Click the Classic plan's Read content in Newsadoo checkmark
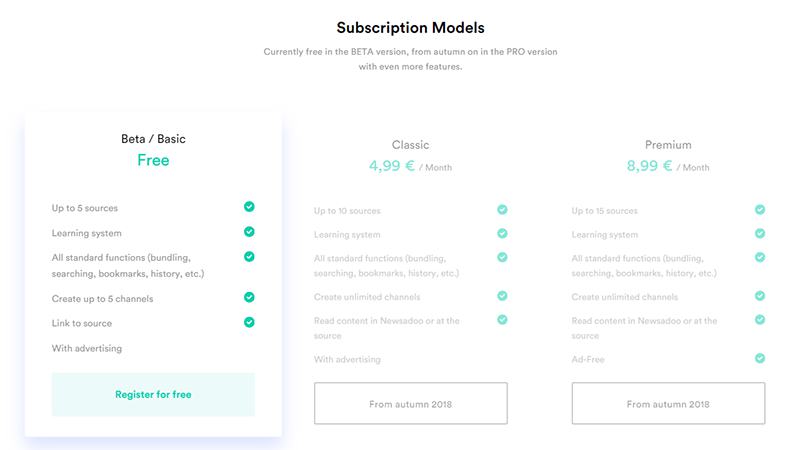The width and height of the screenshot is (800, 450). (502, 320)
